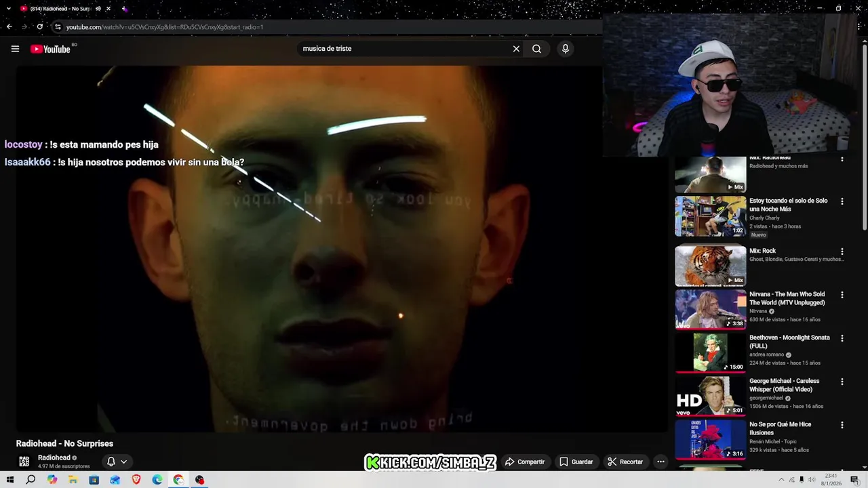Open the Mix: Radiohead thumbnail
Screen dimensions: 868x488
(x=710, y=174)
